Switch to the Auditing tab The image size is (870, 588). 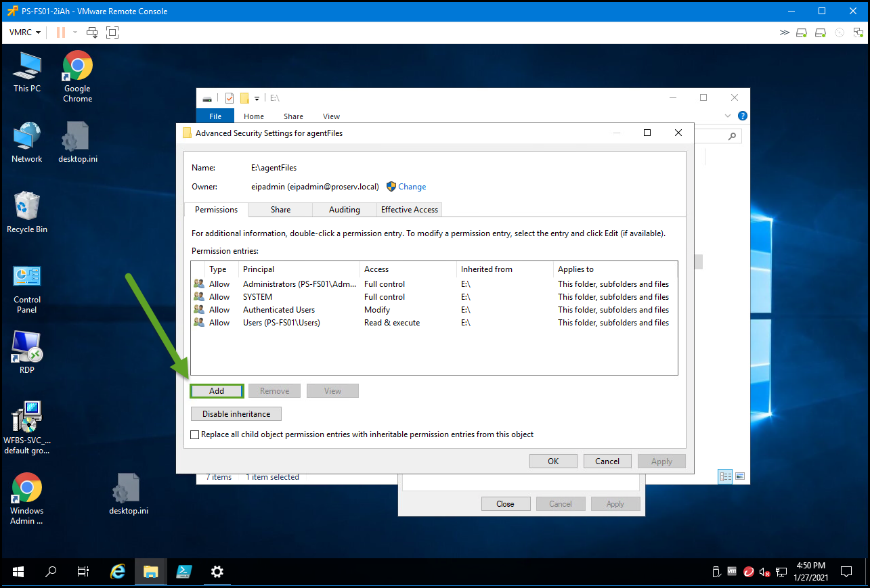(x=344, y=210)
